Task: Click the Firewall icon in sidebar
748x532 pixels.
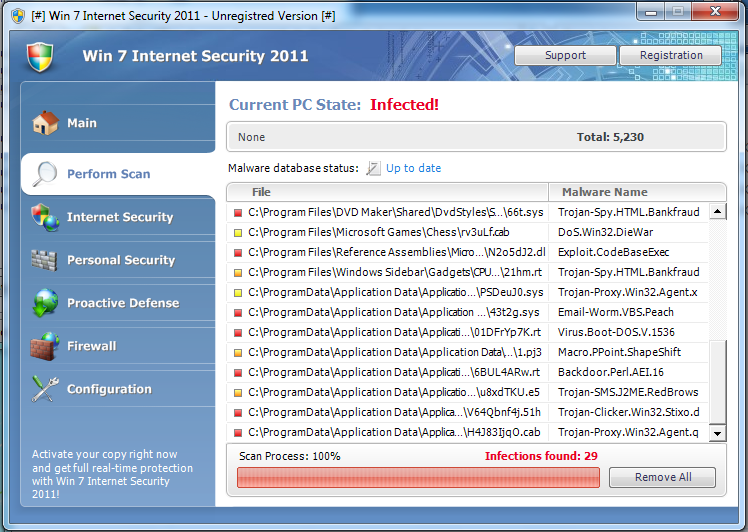Action: click(45, 346)
